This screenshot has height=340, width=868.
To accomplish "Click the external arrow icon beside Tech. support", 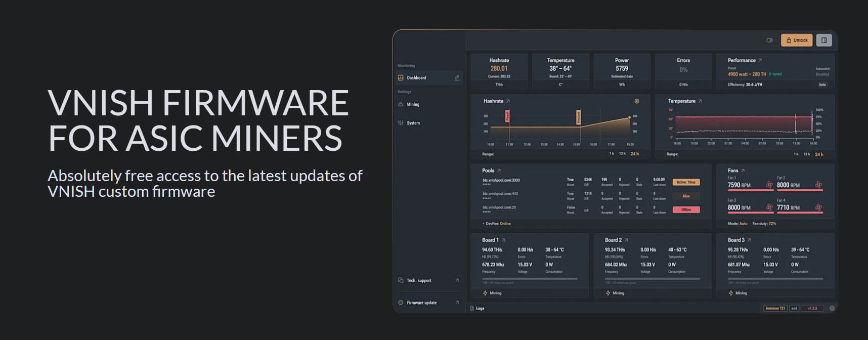I will pyautogui.click(x=457, y=280).
